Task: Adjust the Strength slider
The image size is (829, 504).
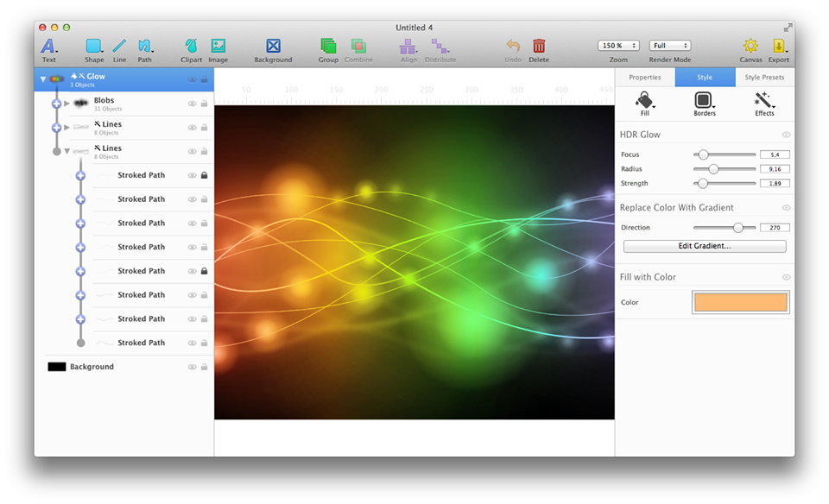Action: (x=702, y=183)
